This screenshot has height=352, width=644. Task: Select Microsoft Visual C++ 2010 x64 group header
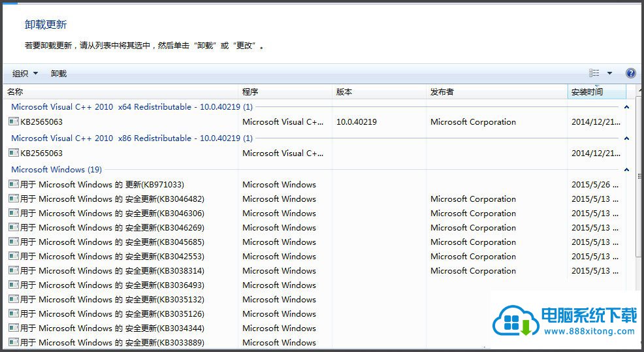click(x=132, y=107)
